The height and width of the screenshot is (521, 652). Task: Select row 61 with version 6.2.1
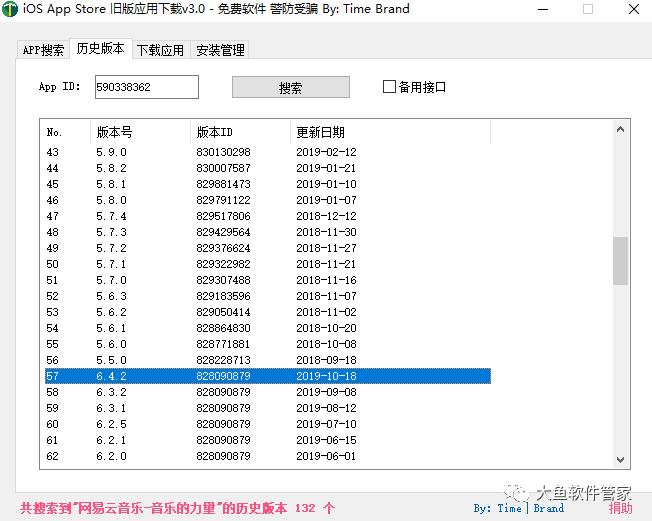point(268,440)
